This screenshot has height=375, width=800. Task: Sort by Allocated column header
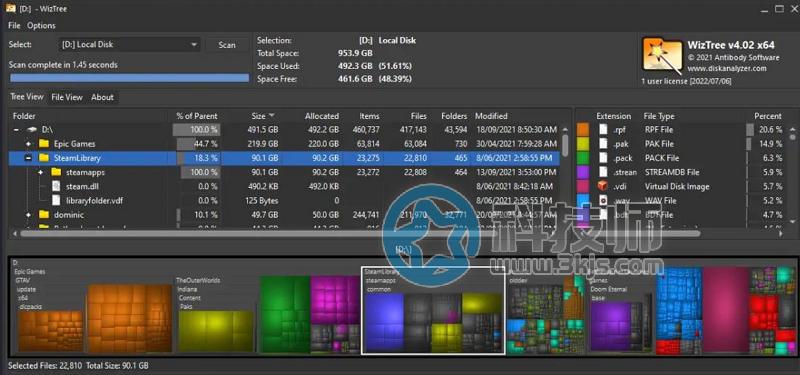321,116
